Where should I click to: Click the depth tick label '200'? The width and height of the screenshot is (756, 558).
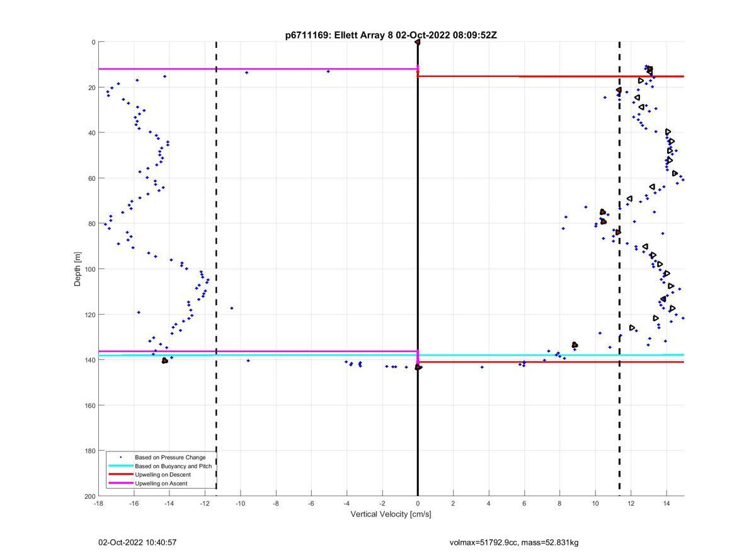click(x=89, y=496)
